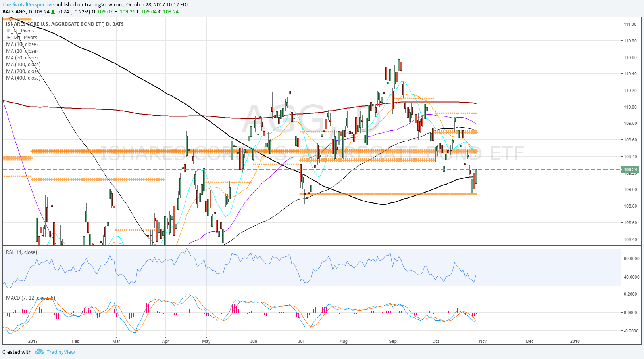The image size is (644, 359).
Task: Click the 109.00 price axis label
Action: pos(630,189)
